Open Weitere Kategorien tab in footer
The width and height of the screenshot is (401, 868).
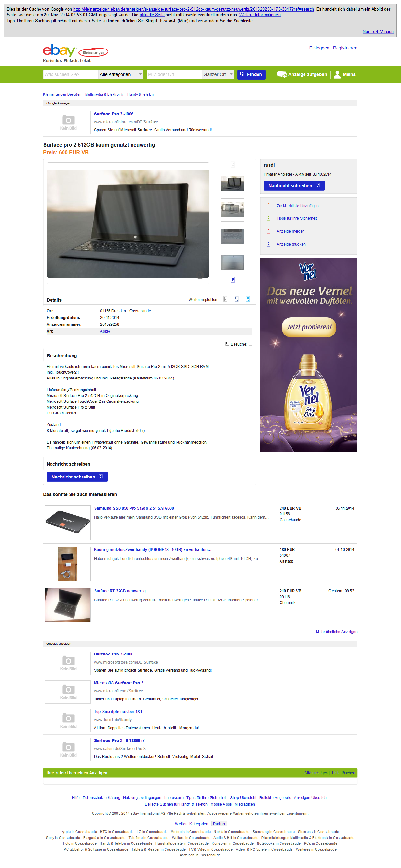tap(191, 824)
